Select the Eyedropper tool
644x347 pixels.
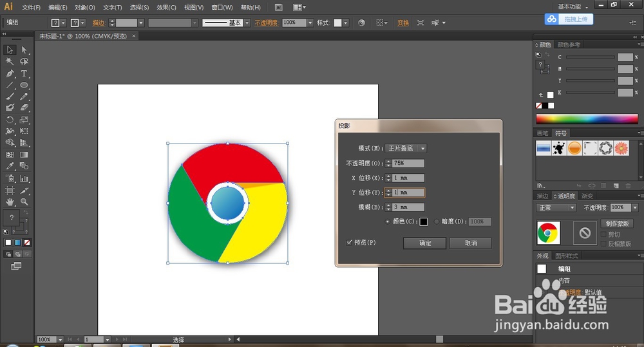10,166
